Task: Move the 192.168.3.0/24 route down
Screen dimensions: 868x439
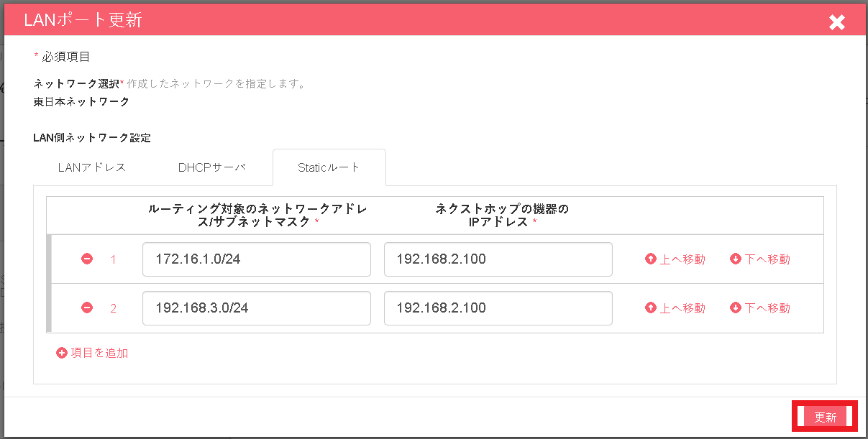Action: [x=760, y=308]
